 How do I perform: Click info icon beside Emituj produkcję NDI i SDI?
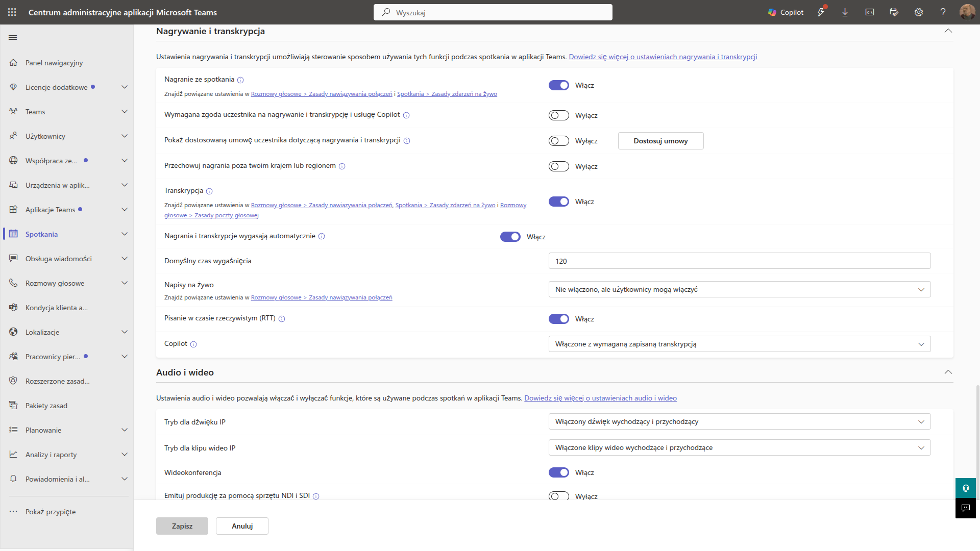pos(316,496)
